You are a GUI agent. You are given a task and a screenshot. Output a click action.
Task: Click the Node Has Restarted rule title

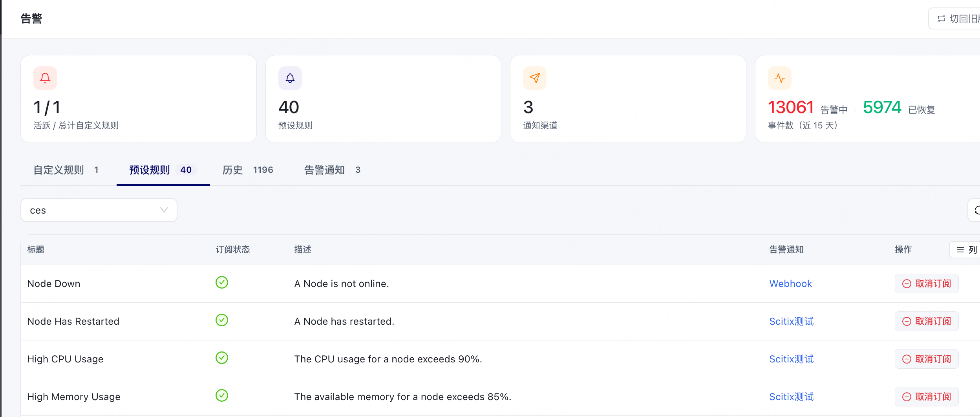pos(73,321)
